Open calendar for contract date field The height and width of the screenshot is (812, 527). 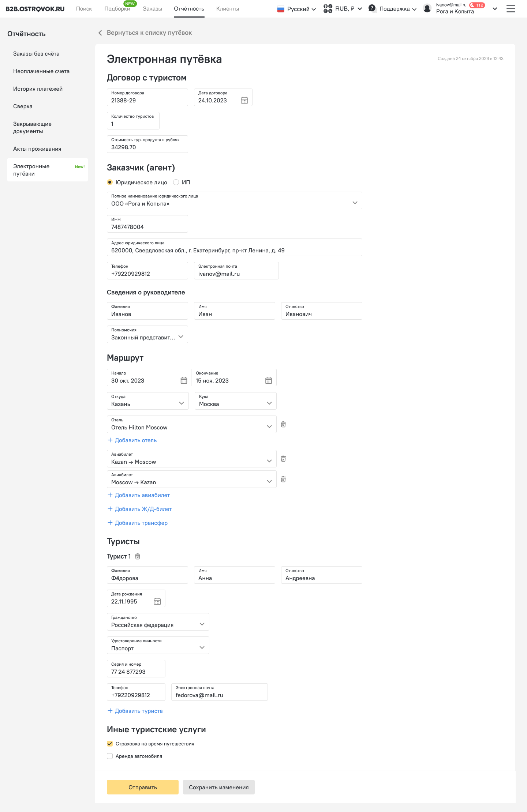[244, 100]
